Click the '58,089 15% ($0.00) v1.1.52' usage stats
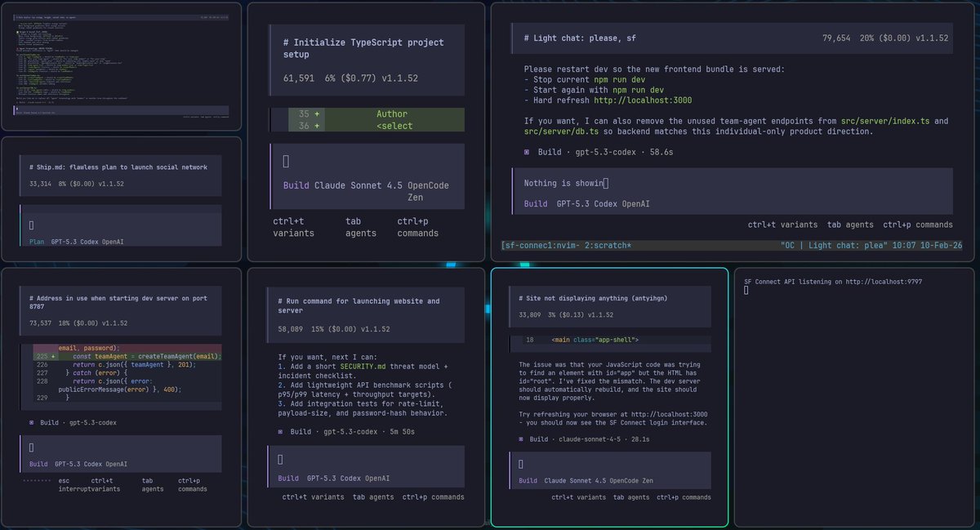 [333, 329]
